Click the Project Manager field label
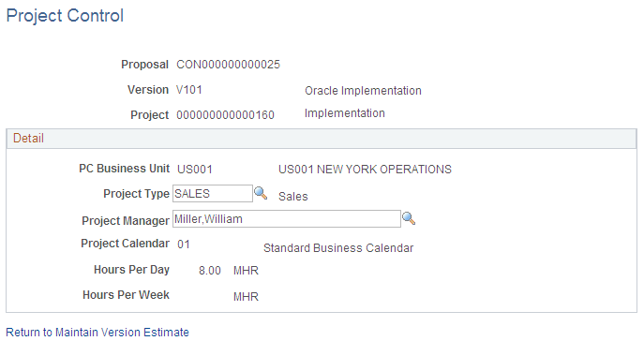644x341 pixels. click(x=126, y=221)
